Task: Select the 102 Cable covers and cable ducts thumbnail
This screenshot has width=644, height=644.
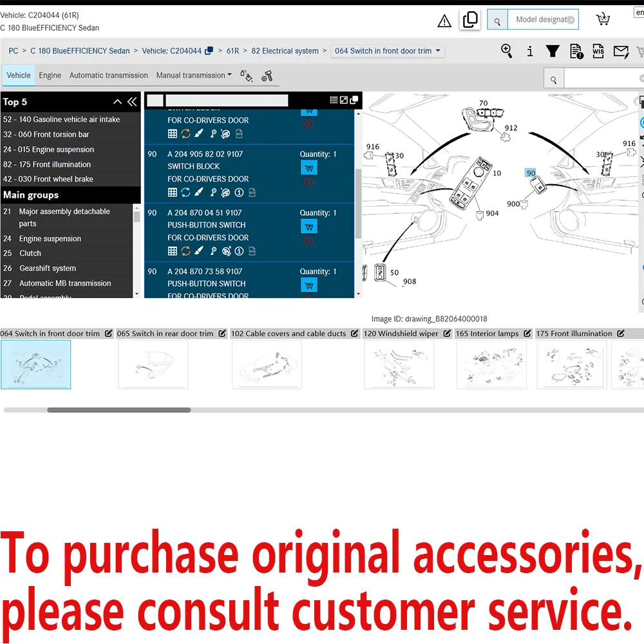Action: 267,365
